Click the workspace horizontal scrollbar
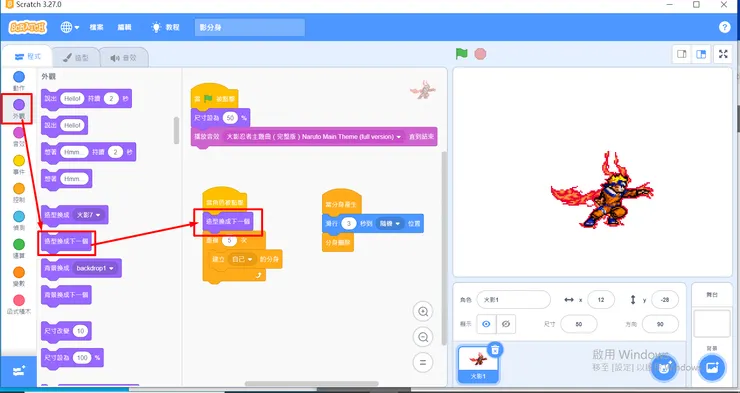This screenshot has height=393, width=740. point(311,384)
